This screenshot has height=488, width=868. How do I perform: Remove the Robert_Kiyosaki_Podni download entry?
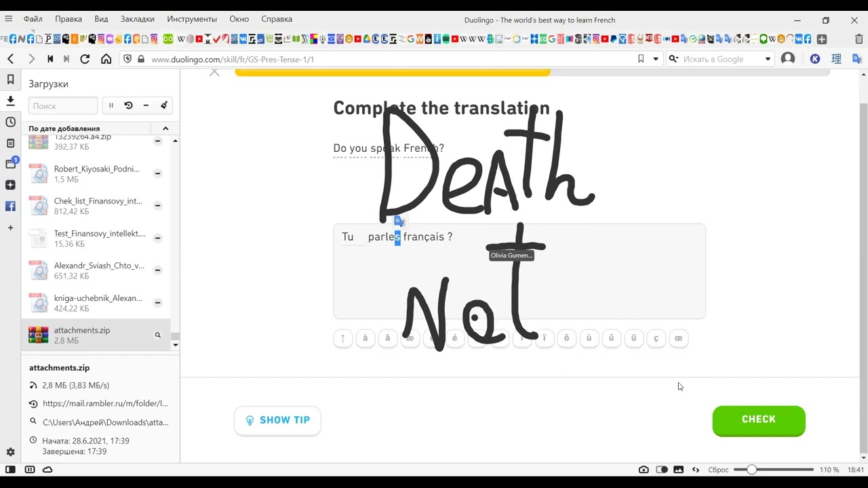[x=157, y=174]
